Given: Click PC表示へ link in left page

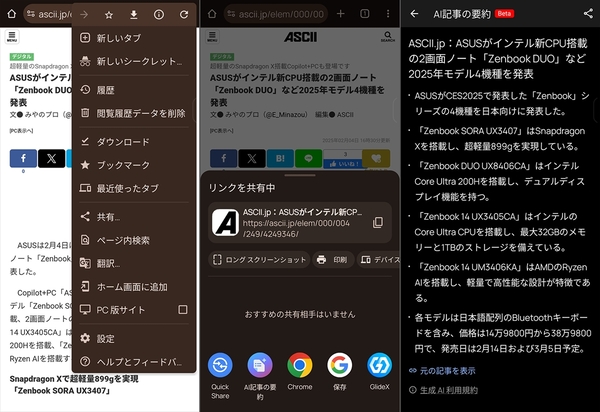Looking at the screenshot, I should click(21, 131).
